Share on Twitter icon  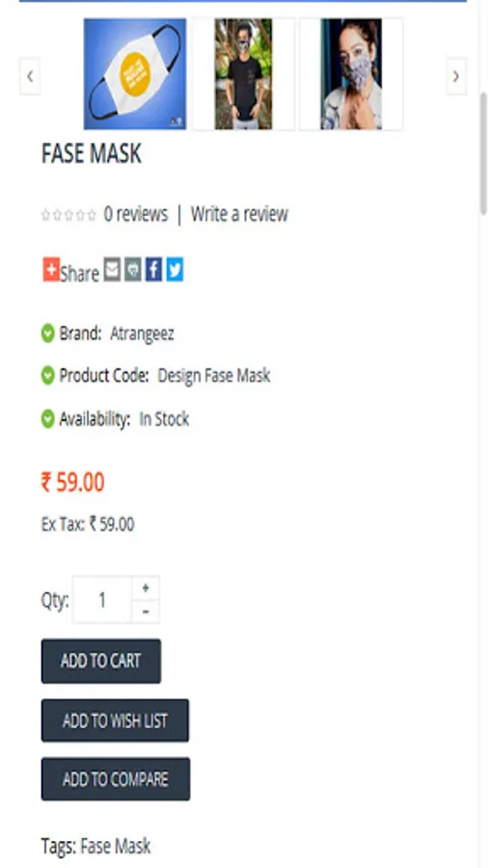175,270
